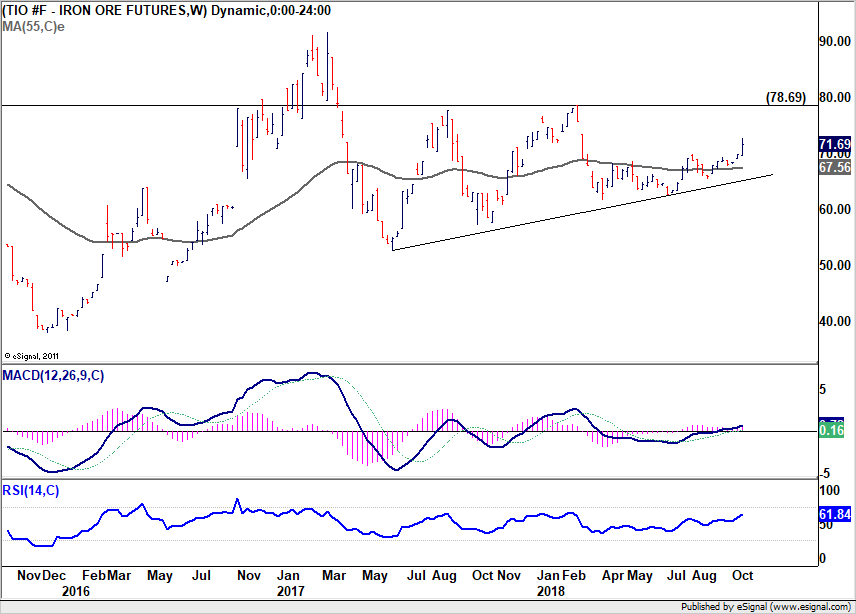Screen dimensions: 856x614
Task: Select the 2017 year label on time axis
Action: 290,591
